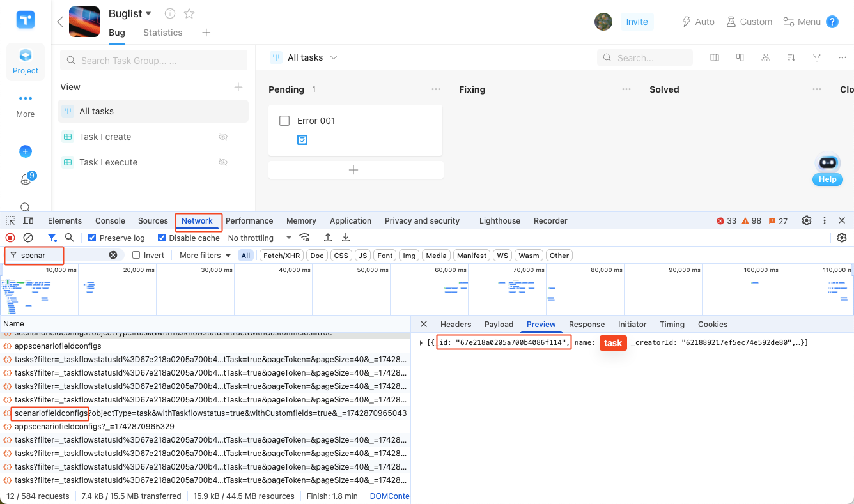Open network search magnifier icon
Image resolution: width=854 pixels, height=504 pixels.
[x=70, y=238]
